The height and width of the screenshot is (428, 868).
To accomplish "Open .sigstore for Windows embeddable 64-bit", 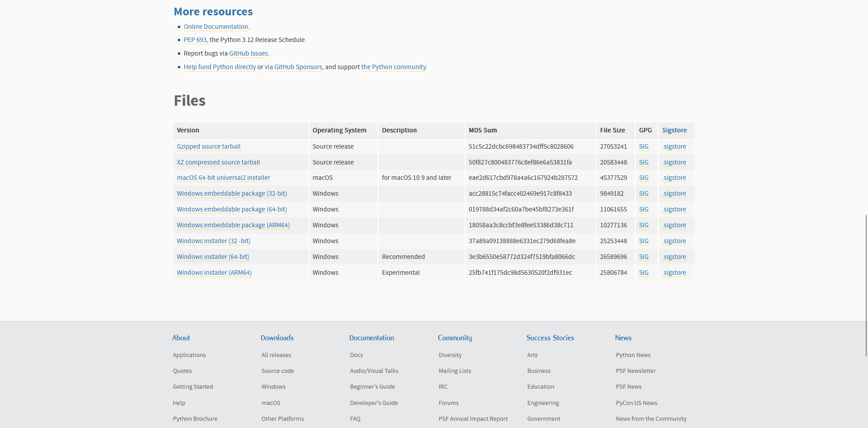I will click(674, 209).
